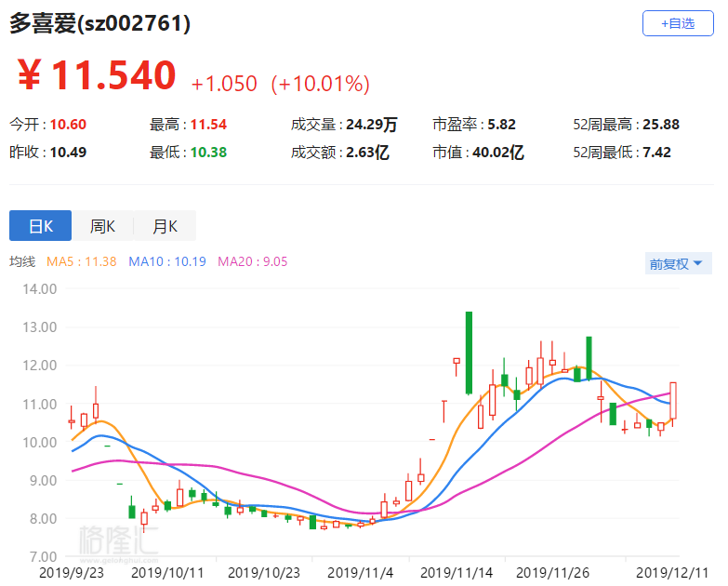Click the stock title 多喜爱(sz002761)

point(99,23)
